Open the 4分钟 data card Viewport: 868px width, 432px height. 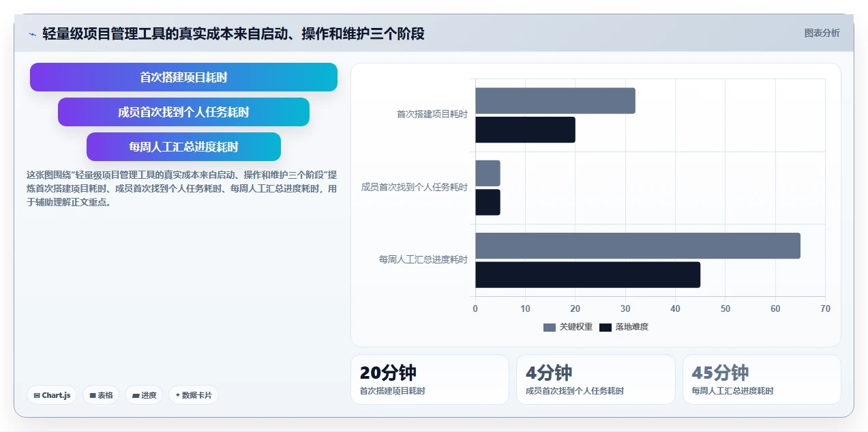click(596, 379)
